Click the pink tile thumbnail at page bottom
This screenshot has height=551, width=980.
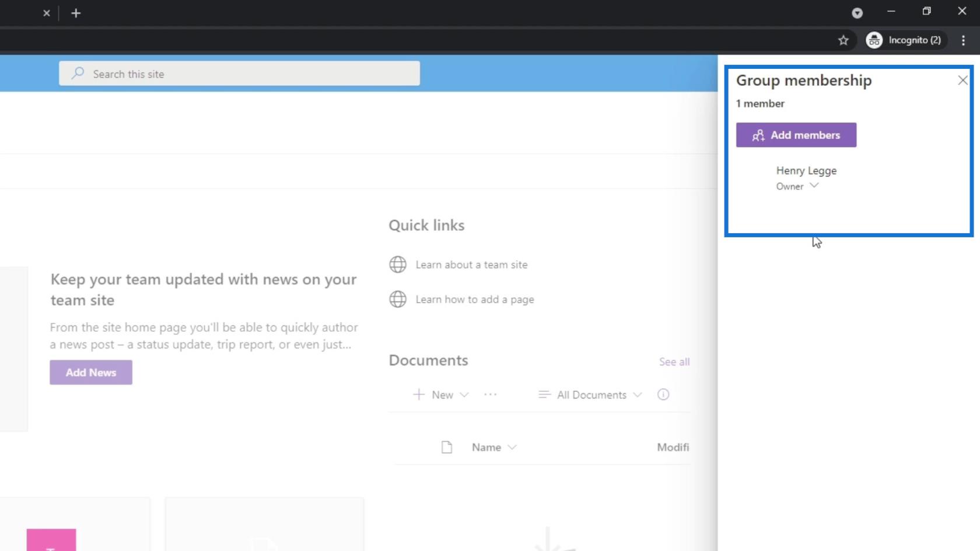[x=51, y=540]
